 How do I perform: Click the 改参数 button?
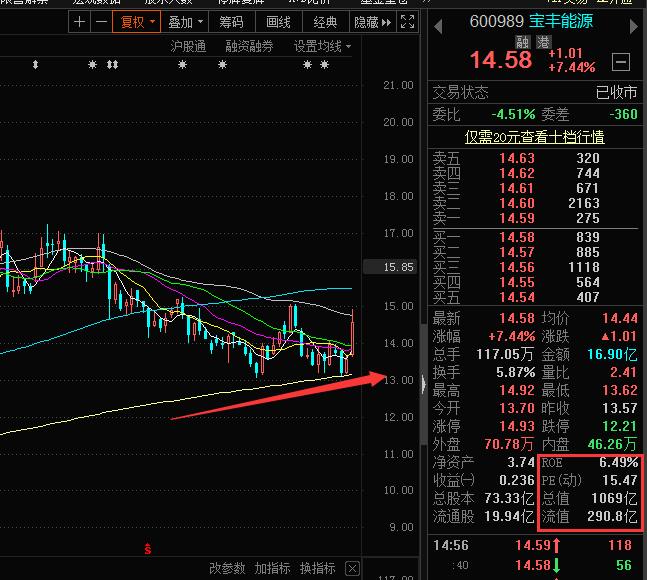[x=227, y=568]
